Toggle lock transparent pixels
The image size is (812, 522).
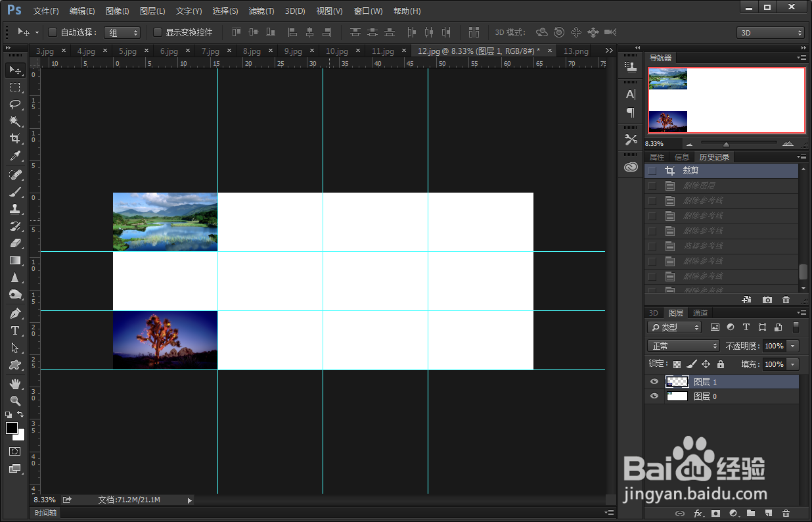click(x=677, y=364)
